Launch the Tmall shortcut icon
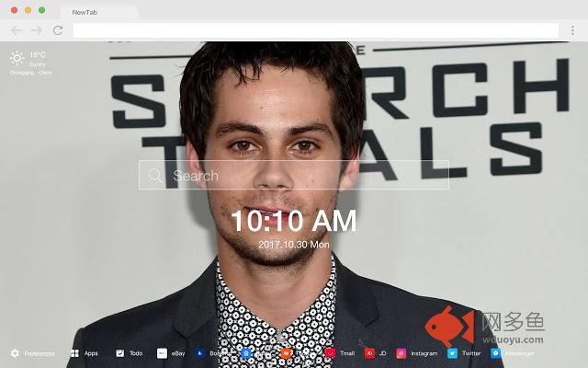The width and height of the screenshot is (588, 368). [331, 353]
